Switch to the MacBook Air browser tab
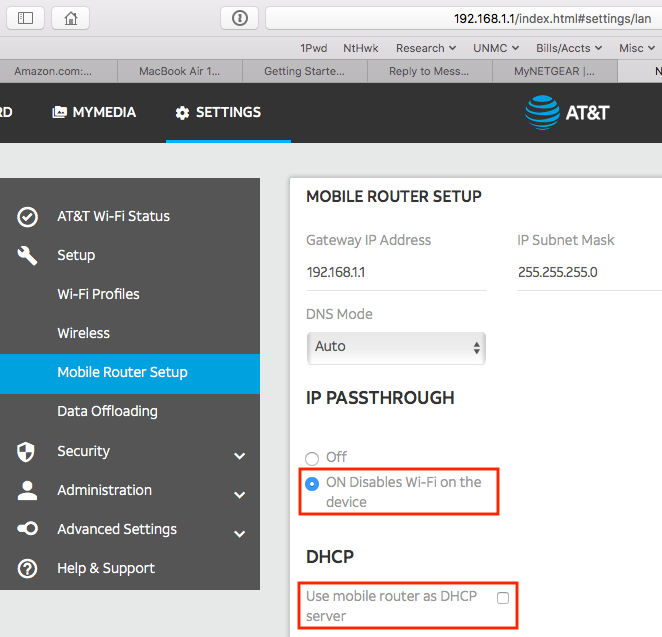This screenshot has height=637, width=662. 180,71
